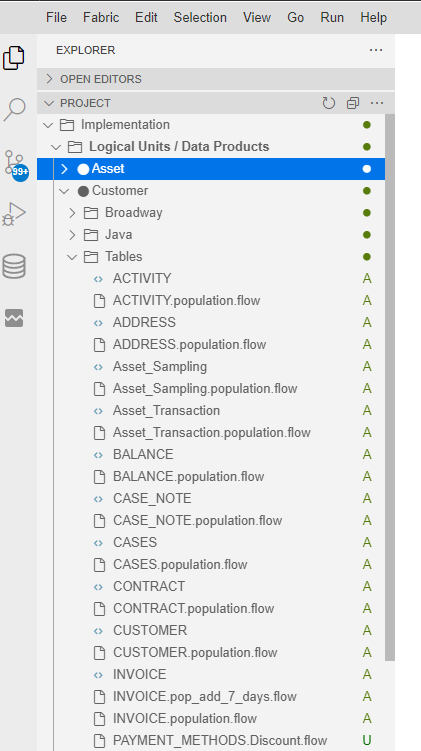The image size is (421, 751).
Task: Open the chart image icon in activity bar
Action: click(x=14, y=318)
